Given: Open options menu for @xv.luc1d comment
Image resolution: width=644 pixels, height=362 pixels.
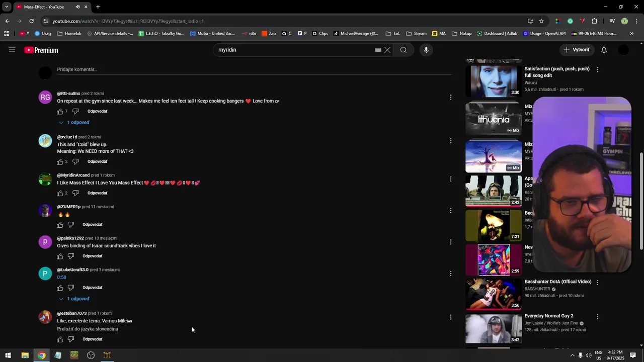Looking at the screenshot, I should 451,141.
